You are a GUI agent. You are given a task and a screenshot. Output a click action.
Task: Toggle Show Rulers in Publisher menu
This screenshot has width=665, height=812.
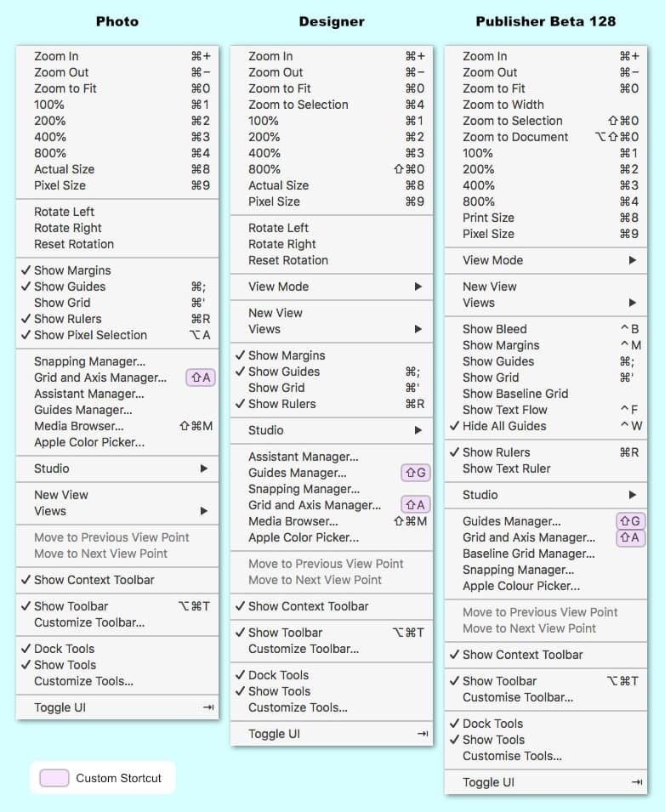point(546,452)
